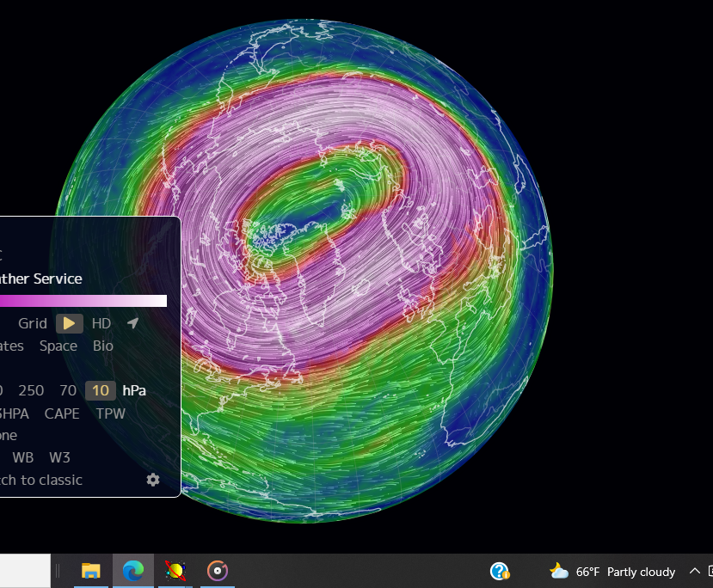This screenshot has height=588, width=713.
Task: Open the ringed planet app in taskbar
Action: click(175, 571)
